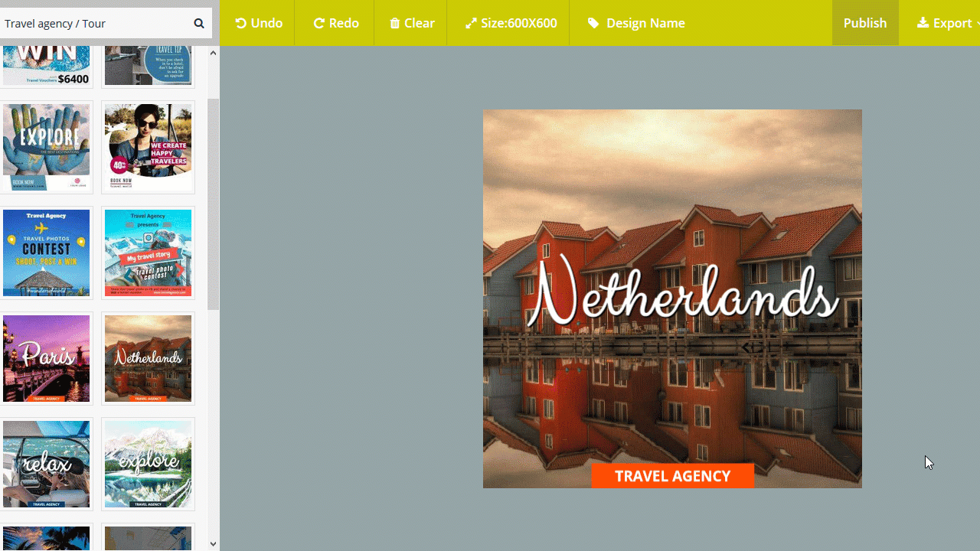Screen dimensions: 980x551
Task: Click the Undo button
Action: [259, 23]
